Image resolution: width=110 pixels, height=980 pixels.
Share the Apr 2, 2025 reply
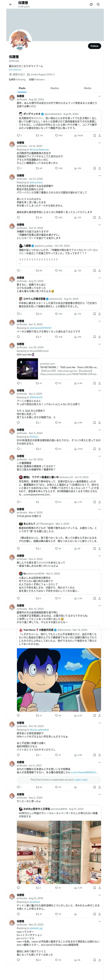pos(99,422)
